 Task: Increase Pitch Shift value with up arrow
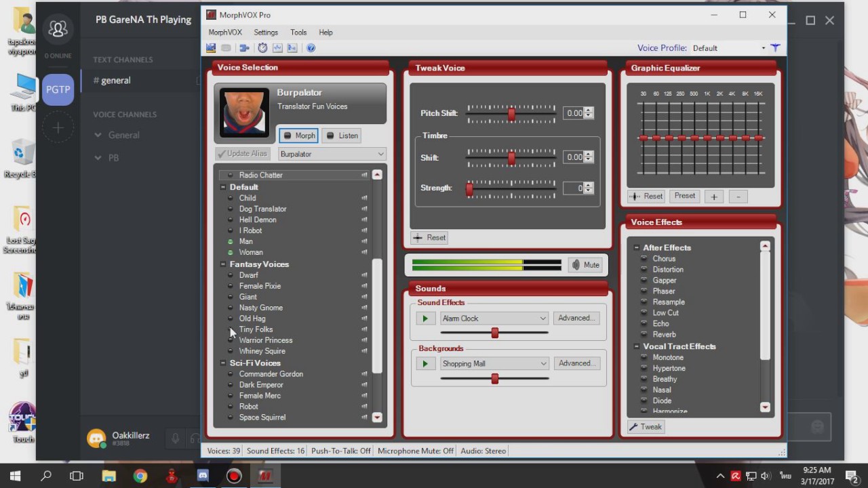[x=588, y=110]
